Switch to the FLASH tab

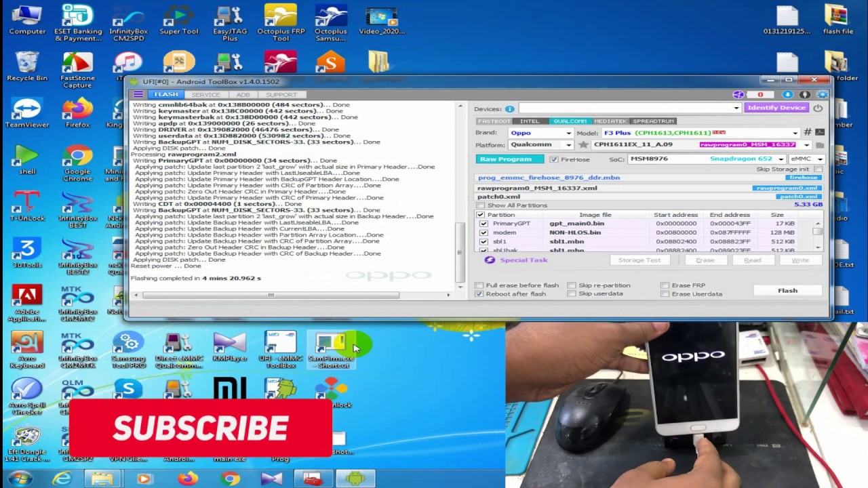tap(166, 95)
